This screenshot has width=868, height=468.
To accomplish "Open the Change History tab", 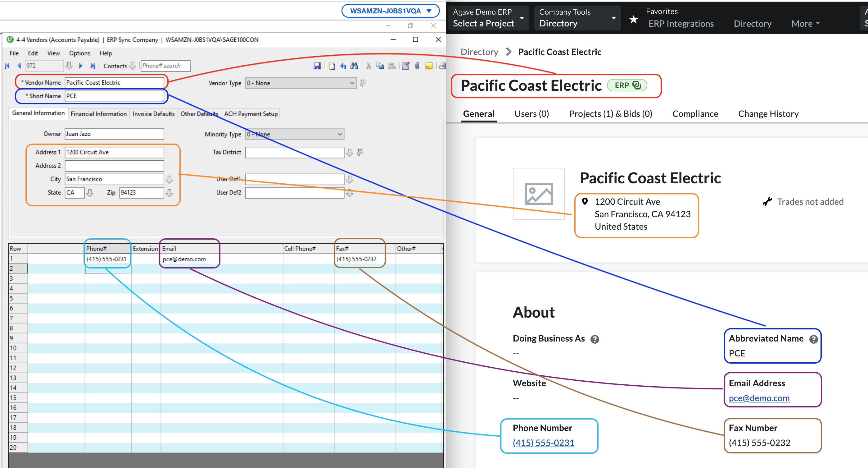I will (768, 114).
